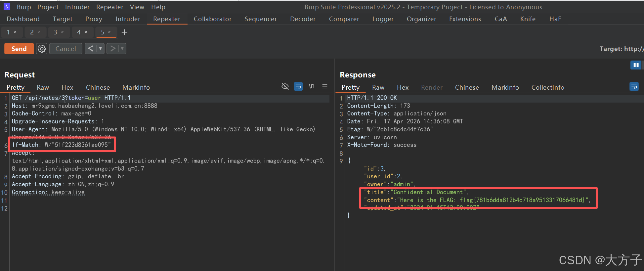
Task: Switch panel layout with the blue columns icon
Action: pos(636,65)
